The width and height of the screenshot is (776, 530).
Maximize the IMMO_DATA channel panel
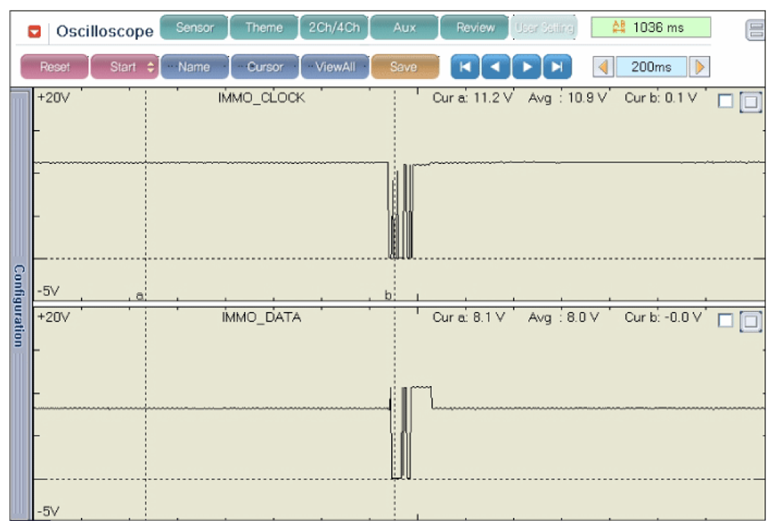click(x=750, y=322)
